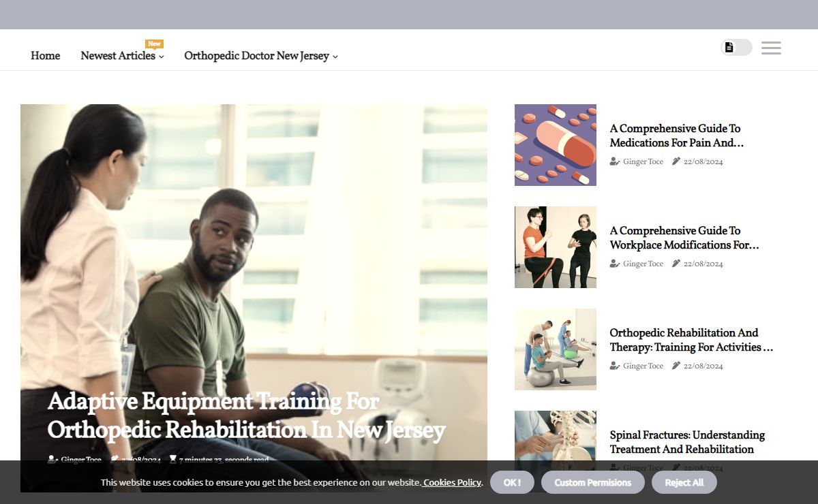The image size is (818, 504).
Task: Open the Cookies Policy link
Action: pyautogui.click(x=452, y=482)
